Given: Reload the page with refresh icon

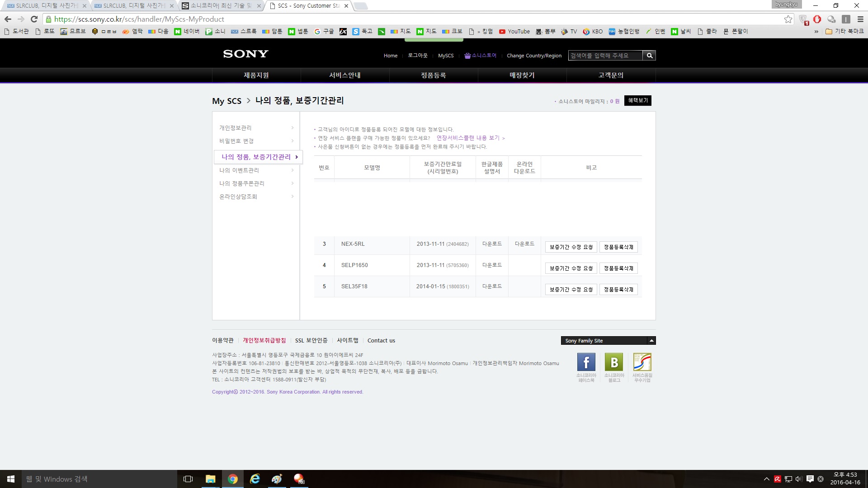Looking at the screenshot, I should tap(34, 19).
